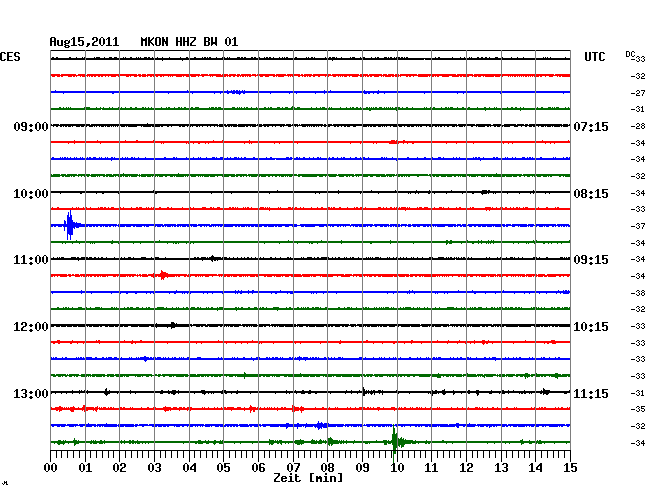The image size is (650, 494).
Task: Click the blue event burst near minute 08
Action: pos(320,425)
